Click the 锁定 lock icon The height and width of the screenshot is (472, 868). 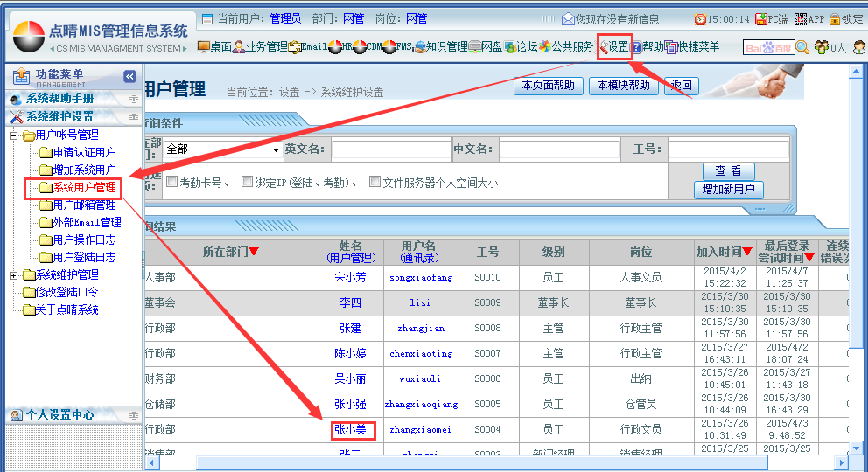pos(835,19)
